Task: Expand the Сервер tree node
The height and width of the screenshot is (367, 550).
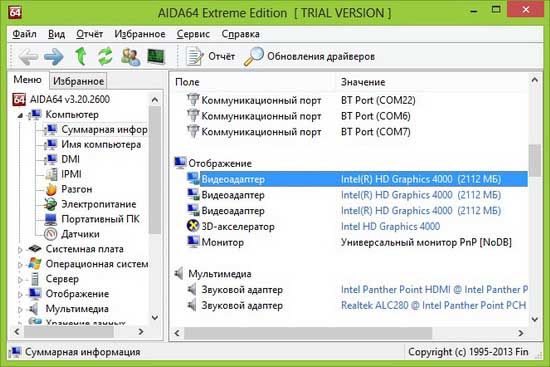Action: point(20,280)
